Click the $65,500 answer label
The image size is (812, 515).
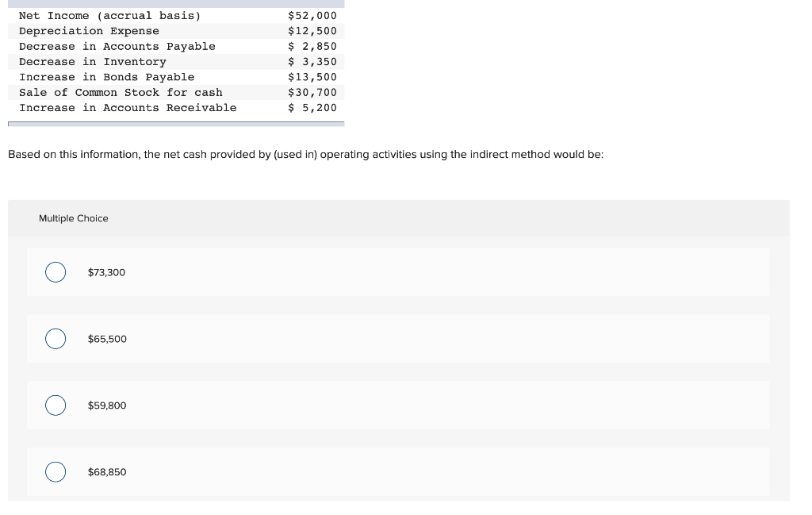point(107,338)
